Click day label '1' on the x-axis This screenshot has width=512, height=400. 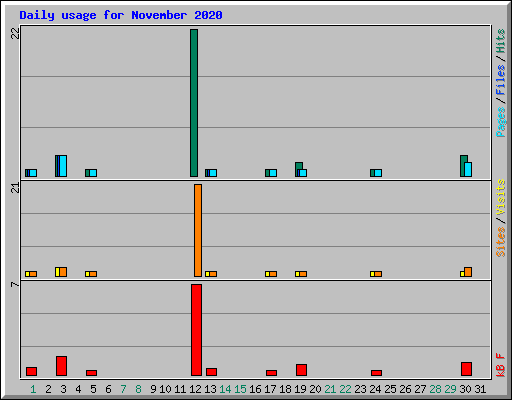(x=33, y=389)
